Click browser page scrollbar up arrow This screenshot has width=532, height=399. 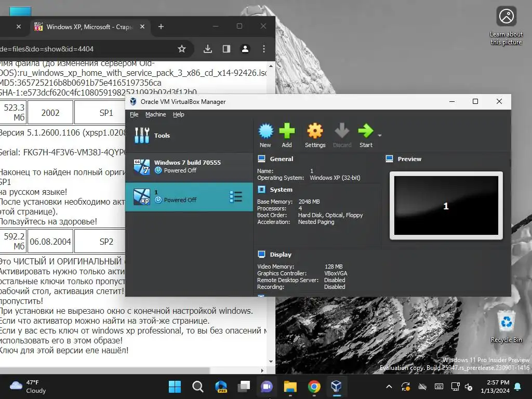[271, 66]
